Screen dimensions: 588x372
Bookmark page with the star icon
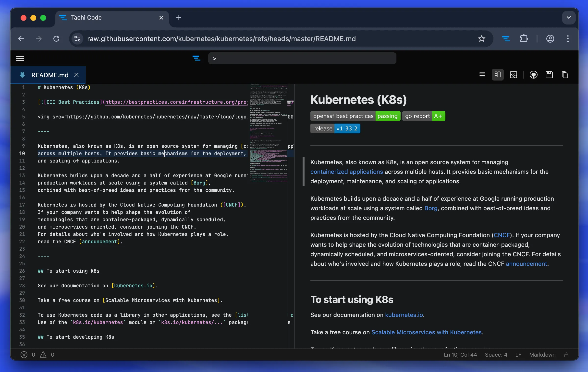coord(481,39)
